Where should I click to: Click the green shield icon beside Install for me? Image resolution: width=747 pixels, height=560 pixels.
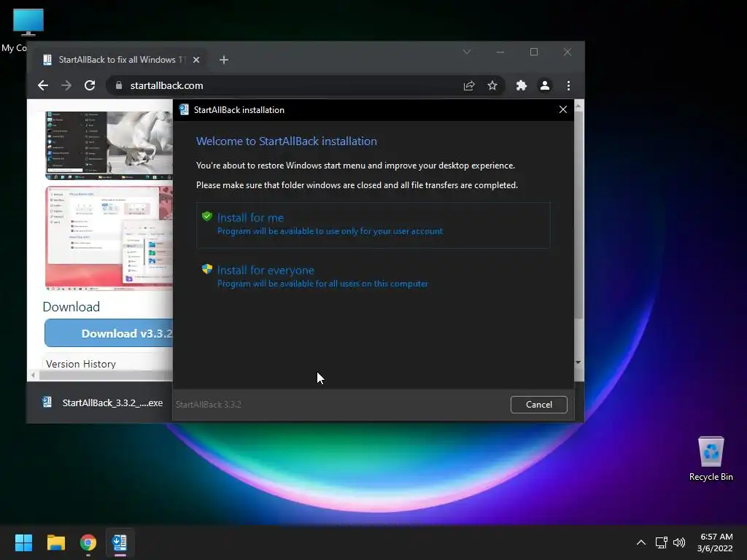tap(206, 217)
